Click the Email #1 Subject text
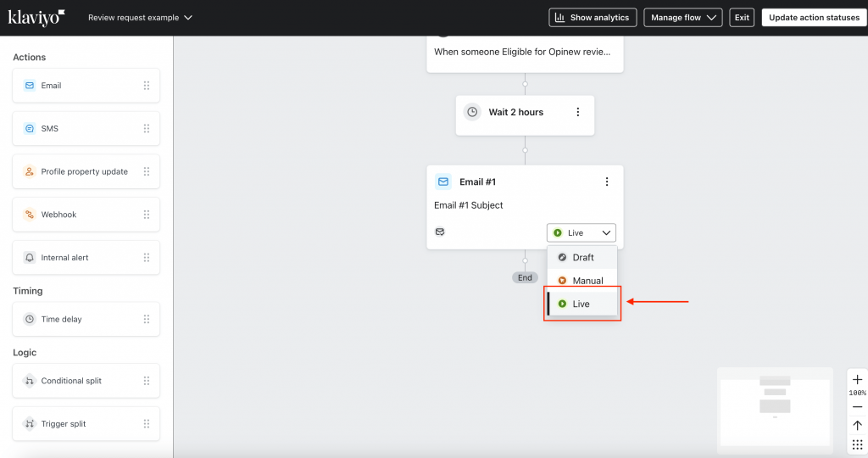This screenshot has width=868, height=458. [x=468, y=205]
